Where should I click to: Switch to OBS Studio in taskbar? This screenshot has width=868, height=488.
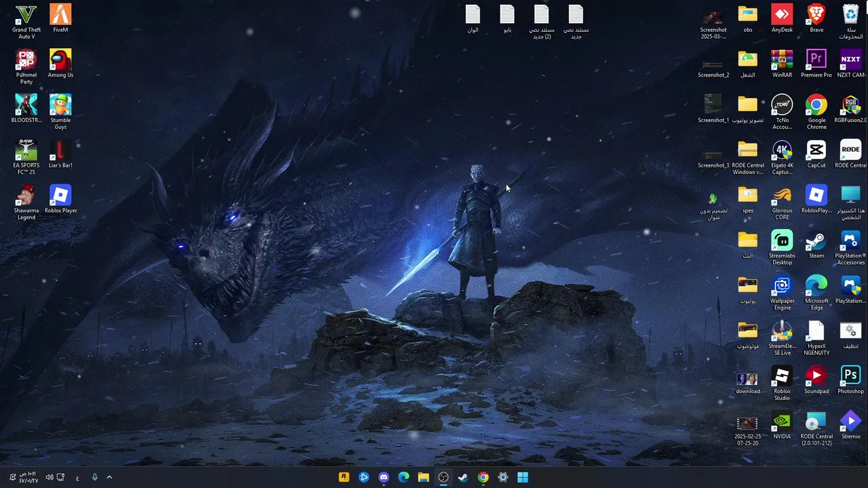point(443,477)
